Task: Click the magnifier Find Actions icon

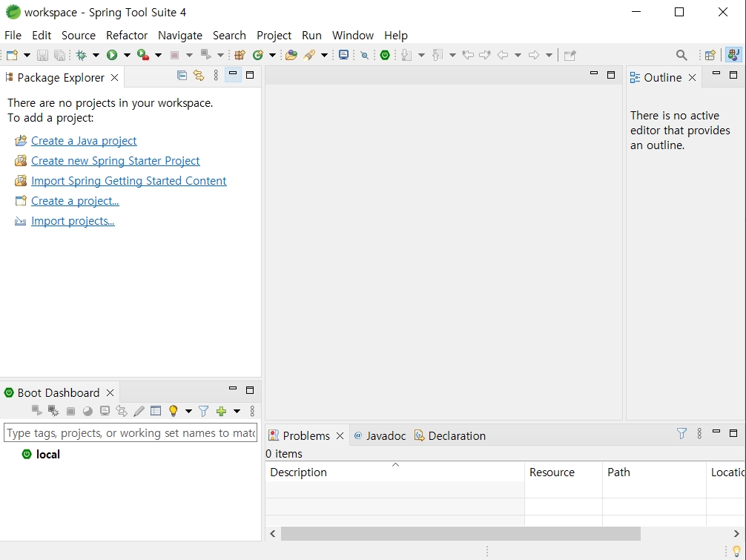Action: click(x=681, y=55)
